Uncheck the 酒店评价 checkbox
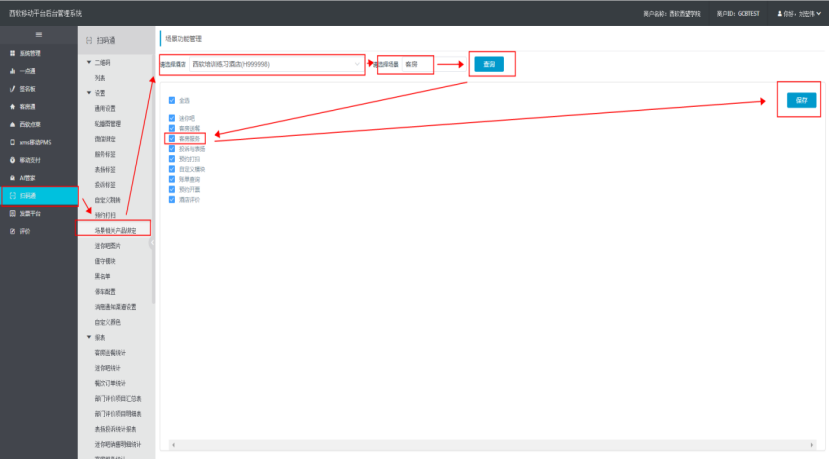 click(172, 200)
